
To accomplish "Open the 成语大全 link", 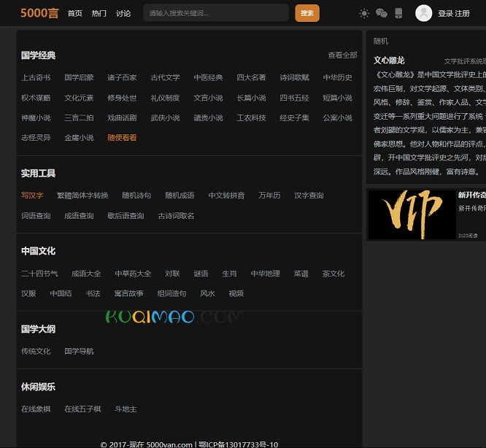I will [86, 274].
